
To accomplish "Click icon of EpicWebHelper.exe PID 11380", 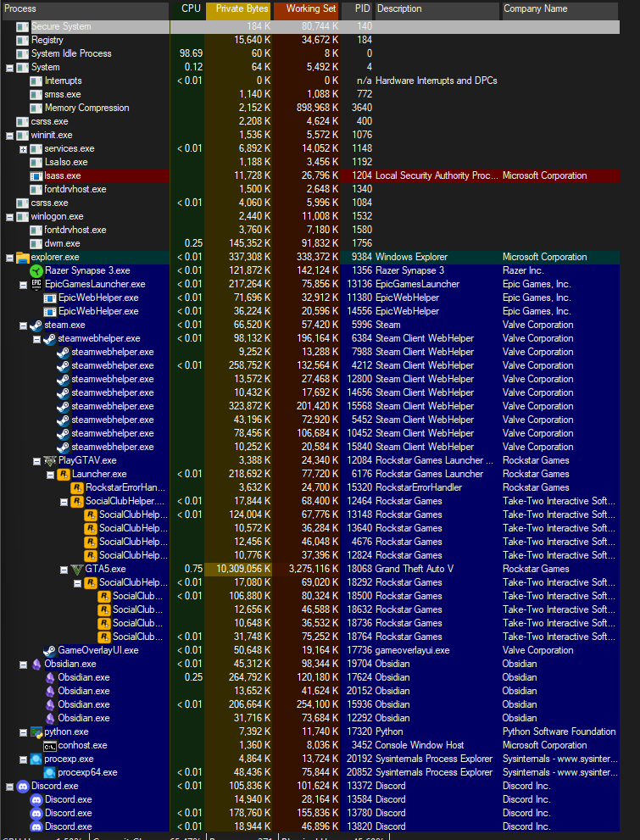I will [50, 298].
